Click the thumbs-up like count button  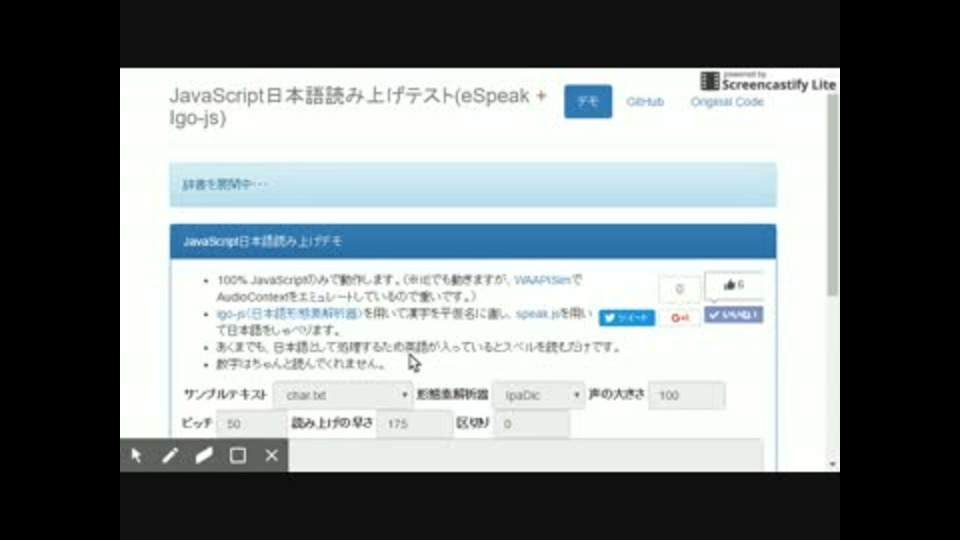pyautogui.click(x=733, y=285)
